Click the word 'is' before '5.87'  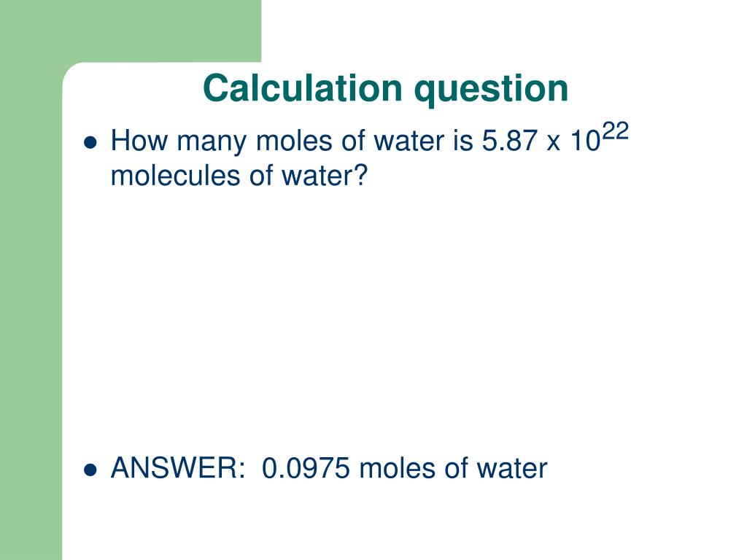[x=463, y=141]
